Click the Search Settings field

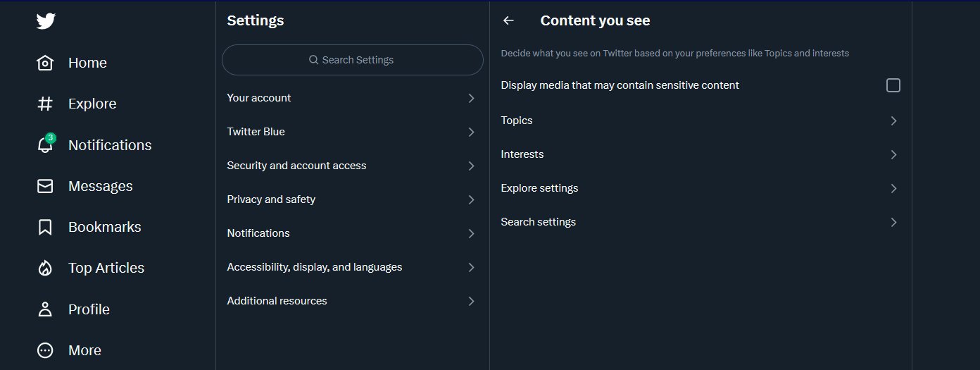353,60
